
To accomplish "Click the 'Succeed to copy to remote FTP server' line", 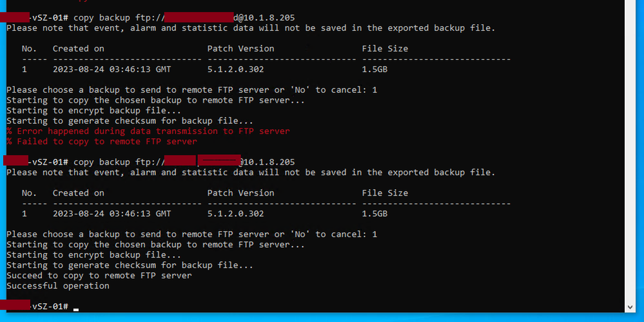I will click(x=99, y=276).
